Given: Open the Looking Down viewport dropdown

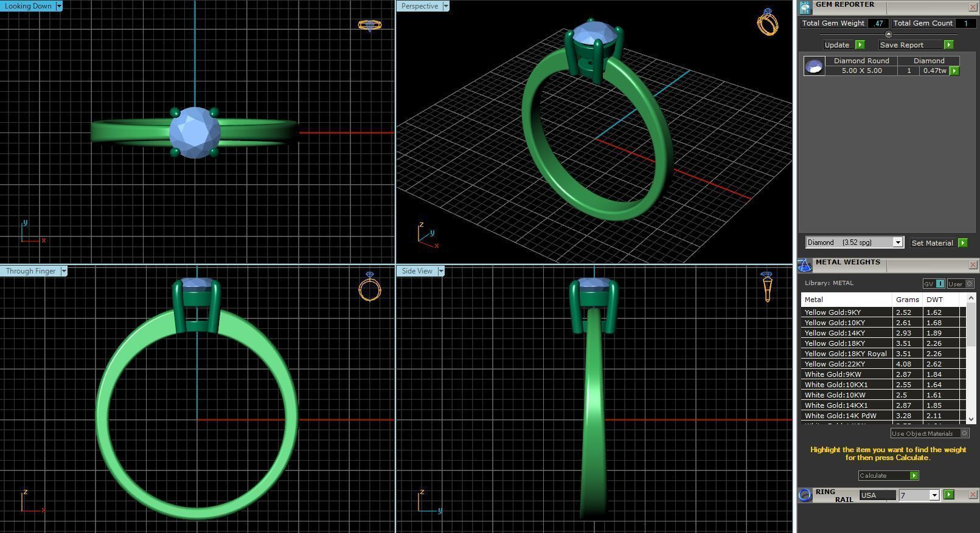Looking at the screenshot, I should [59, 6].
